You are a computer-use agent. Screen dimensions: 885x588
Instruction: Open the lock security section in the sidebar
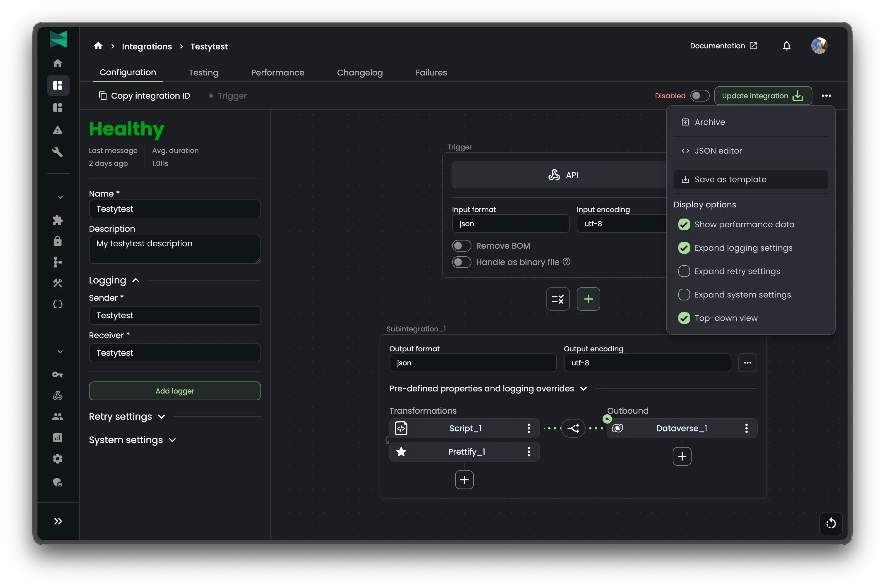point(58,241)
